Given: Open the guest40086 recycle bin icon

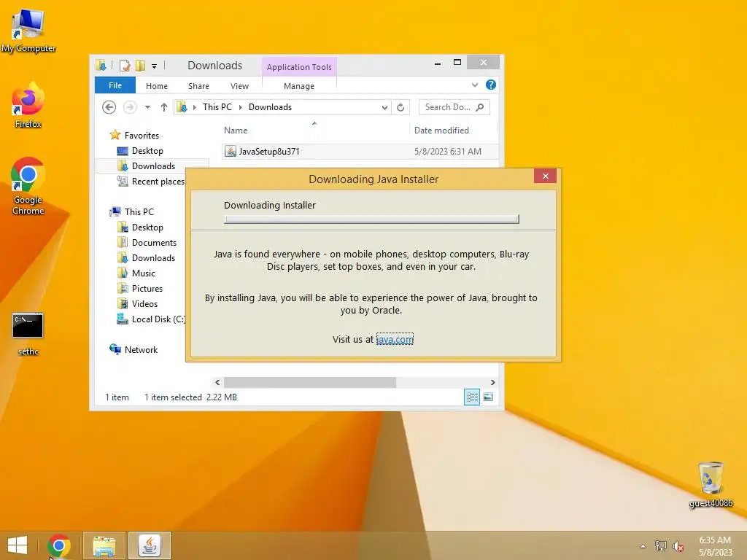Looking at the screenshot, I should (711, 485).
